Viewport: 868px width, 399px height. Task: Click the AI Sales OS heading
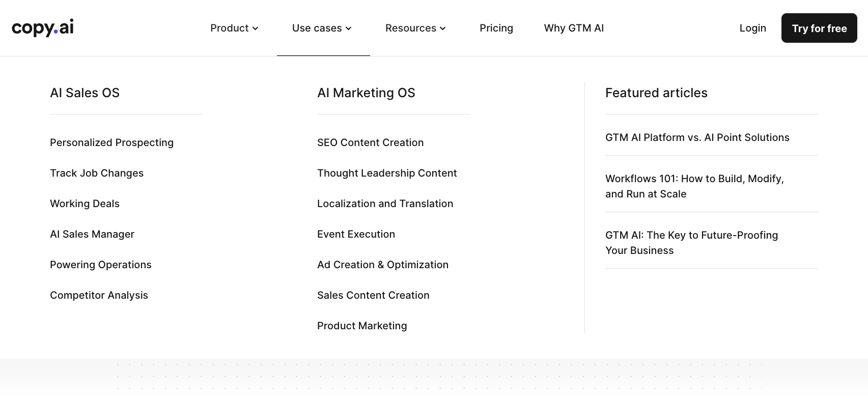click(85, 93)
